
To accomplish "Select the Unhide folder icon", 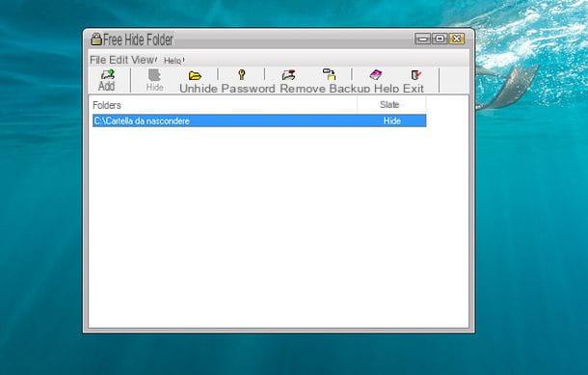I will click(x=195, y=76).
